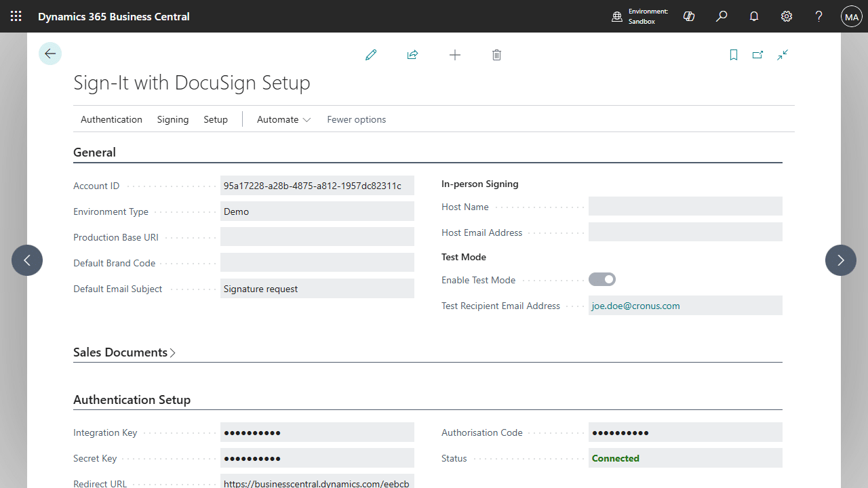Open Copilot from the top bar
Viewport: 868px width, 488px height.
(689, 16)
